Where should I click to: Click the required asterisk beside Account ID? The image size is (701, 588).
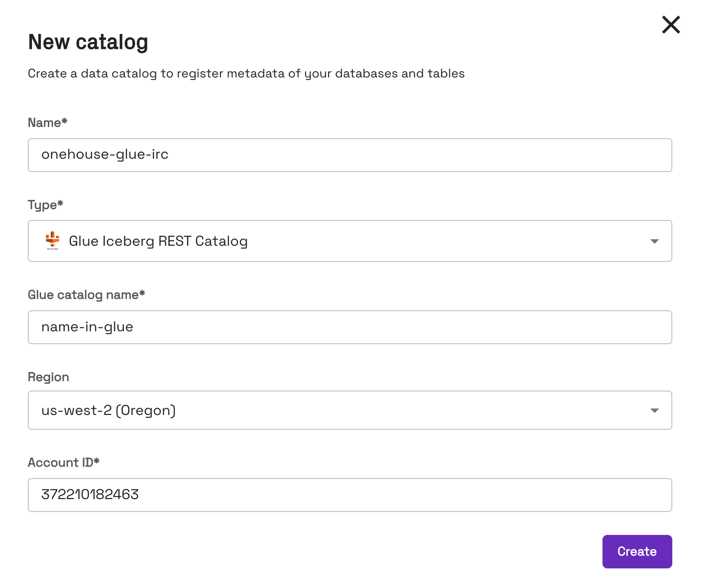click(x=97, y=461)
